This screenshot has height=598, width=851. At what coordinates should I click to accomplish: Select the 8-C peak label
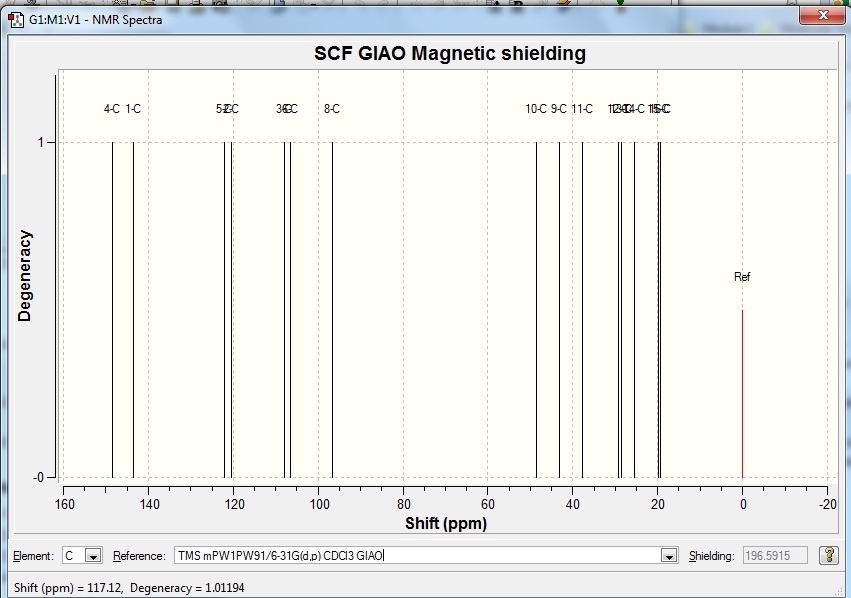coord(332,109)
